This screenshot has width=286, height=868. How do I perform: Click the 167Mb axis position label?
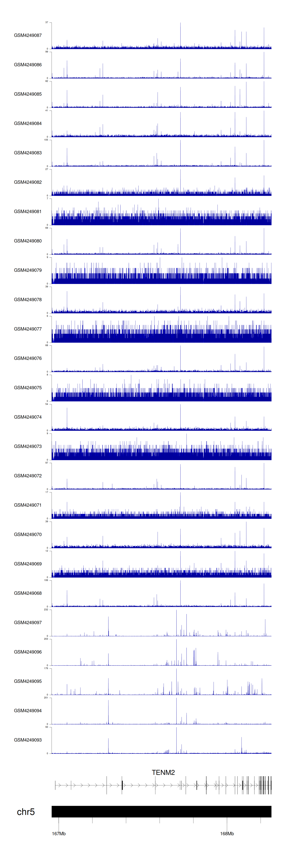point(59,833)
